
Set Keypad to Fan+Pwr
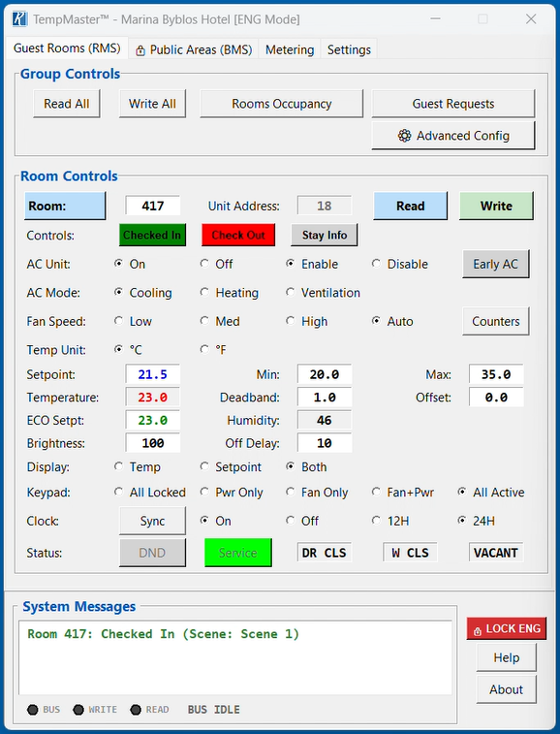tap(403, 493)
